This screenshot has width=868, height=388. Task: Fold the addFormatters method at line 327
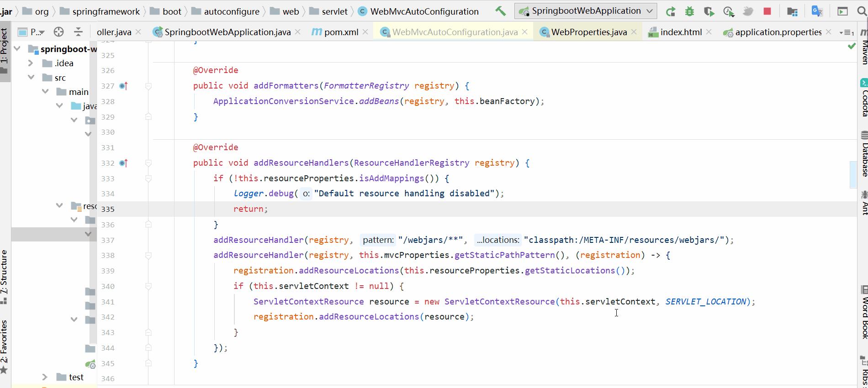coord(148,86)
